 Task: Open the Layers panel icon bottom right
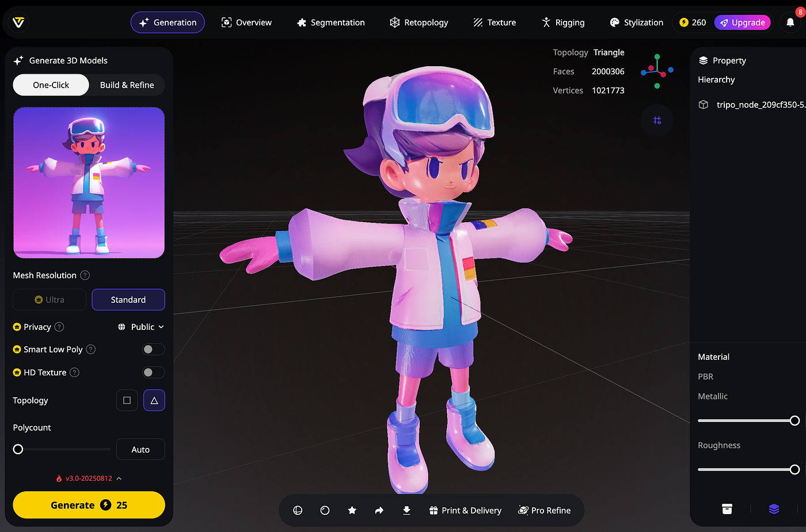[773, 509]
